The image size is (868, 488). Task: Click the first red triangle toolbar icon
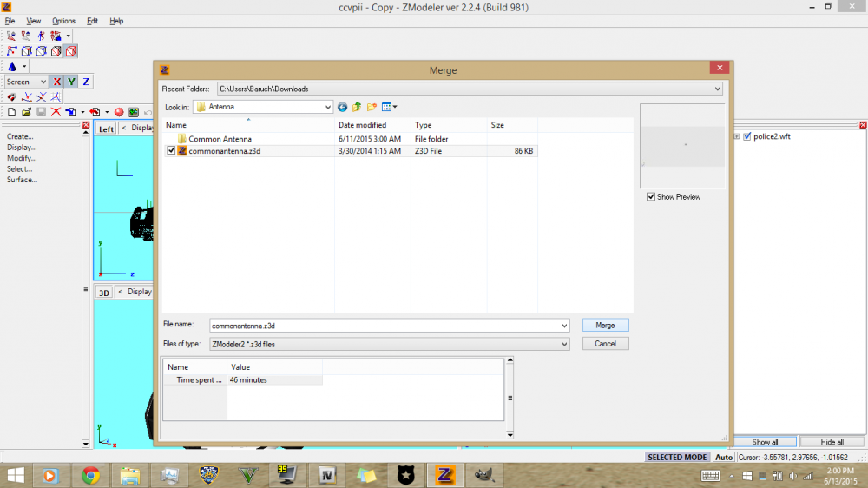[x=11, y=36]
